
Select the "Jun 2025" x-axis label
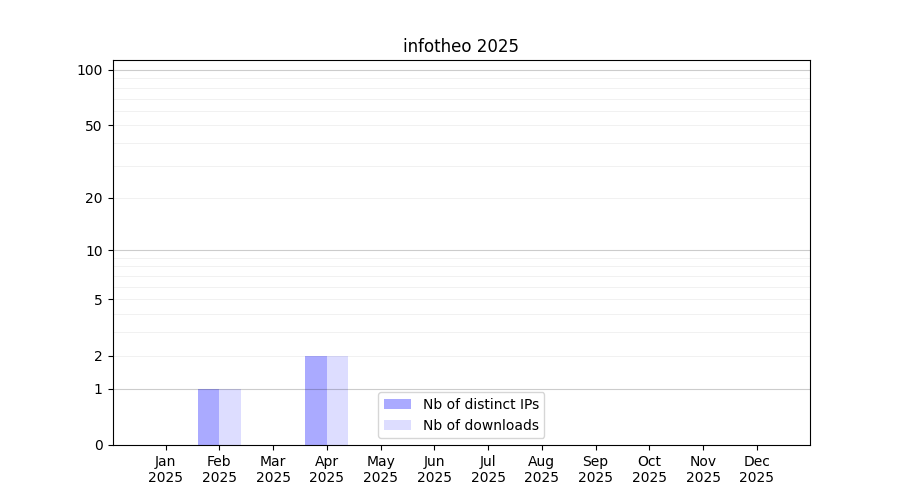coord(434,469)
